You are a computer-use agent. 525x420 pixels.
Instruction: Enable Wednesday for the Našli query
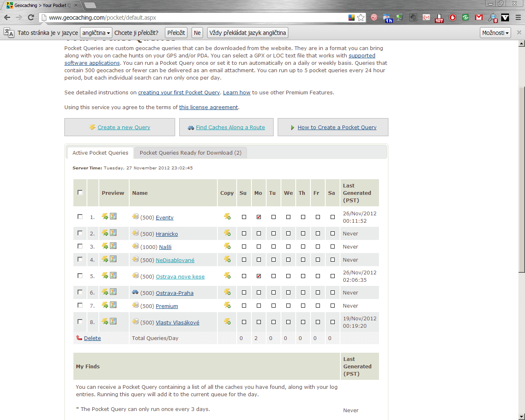tap(288, 247)
